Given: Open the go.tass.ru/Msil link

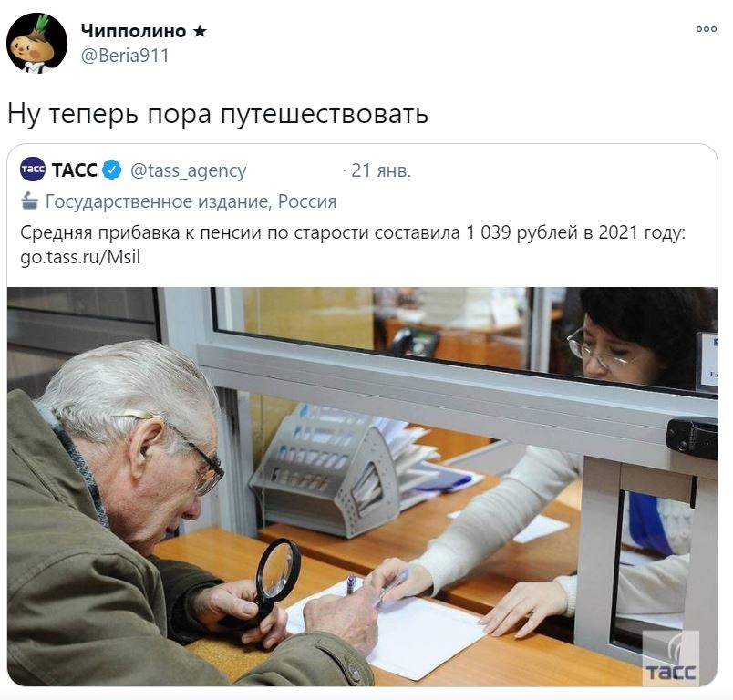Looking at the screenshot, I should click(x=80, y=257).
